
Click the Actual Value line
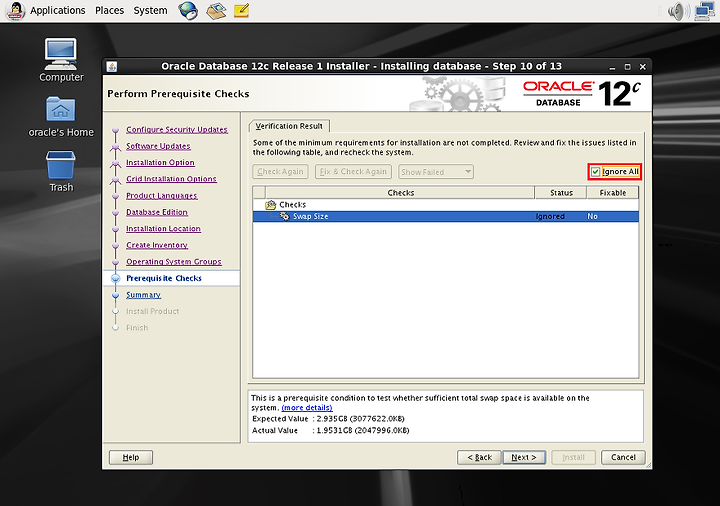[331, 431]
